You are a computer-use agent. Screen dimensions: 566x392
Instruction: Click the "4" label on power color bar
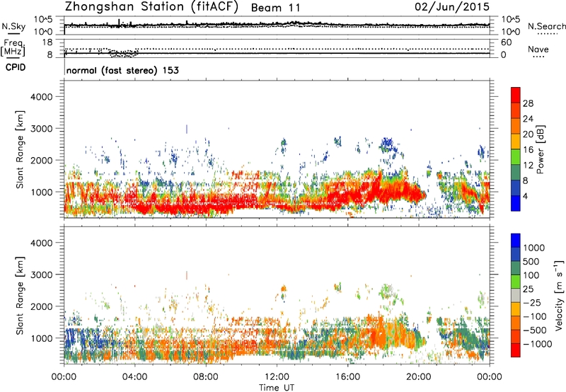coord(525,196)
